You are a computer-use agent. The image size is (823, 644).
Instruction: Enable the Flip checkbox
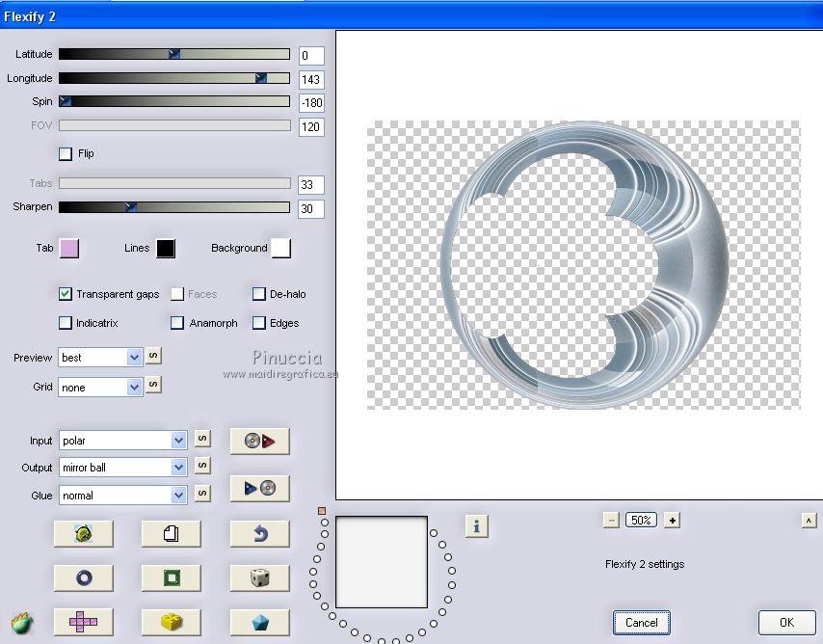[x=66, y=154]
